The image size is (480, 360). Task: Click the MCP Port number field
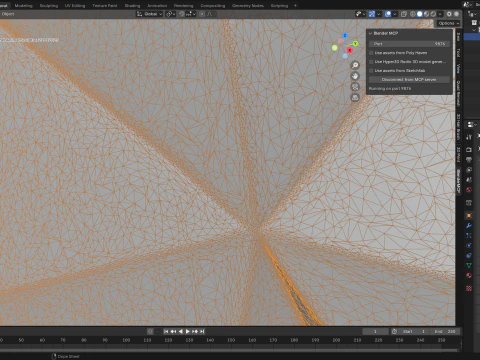[x=409, y=44]
